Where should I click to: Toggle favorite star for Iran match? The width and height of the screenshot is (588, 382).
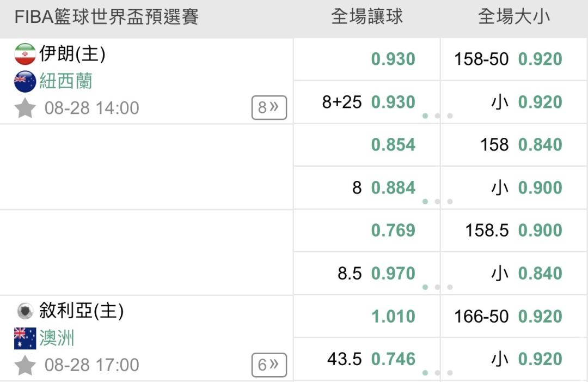click(x=25, y=108)
